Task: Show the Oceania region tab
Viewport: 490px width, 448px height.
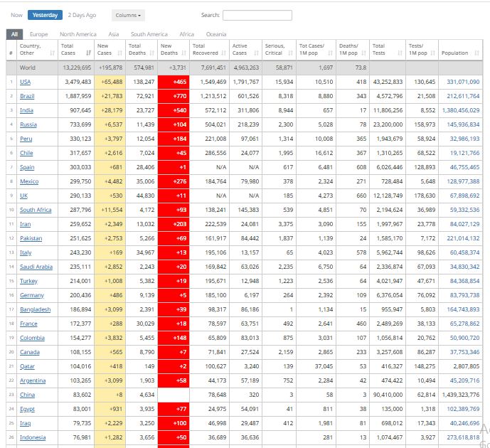Action: pos(216,34)
